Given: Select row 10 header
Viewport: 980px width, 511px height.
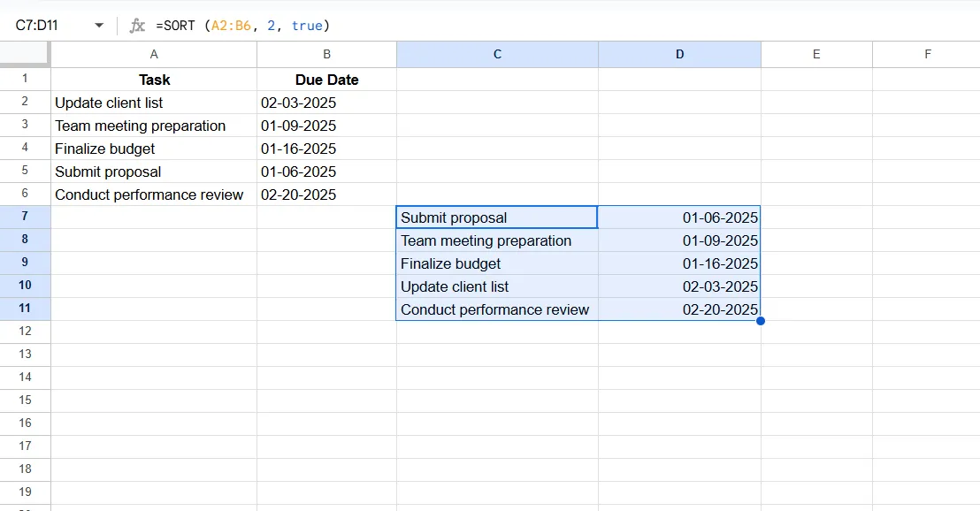Looking at the screenshot, I should [x=25, y=286].
